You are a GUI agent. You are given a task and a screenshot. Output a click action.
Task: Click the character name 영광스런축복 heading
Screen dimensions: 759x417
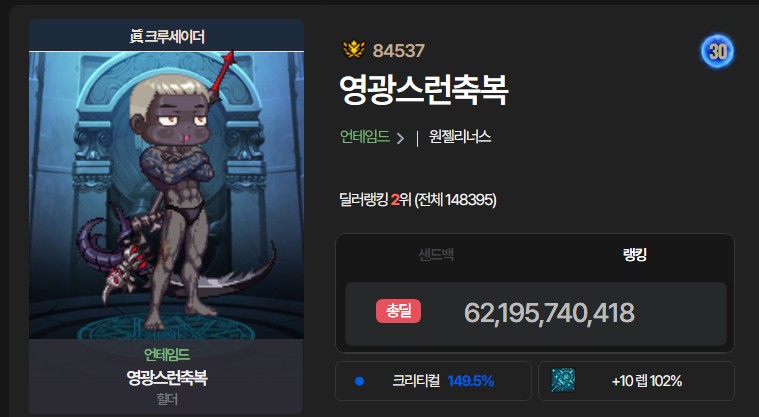(424, 90)
